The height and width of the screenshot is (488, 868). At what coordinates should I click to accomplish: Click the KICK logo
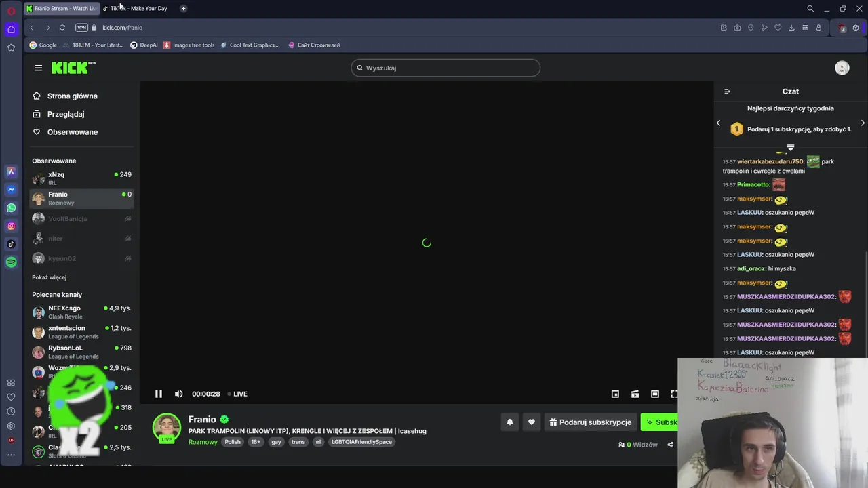[x=73, y=68]
